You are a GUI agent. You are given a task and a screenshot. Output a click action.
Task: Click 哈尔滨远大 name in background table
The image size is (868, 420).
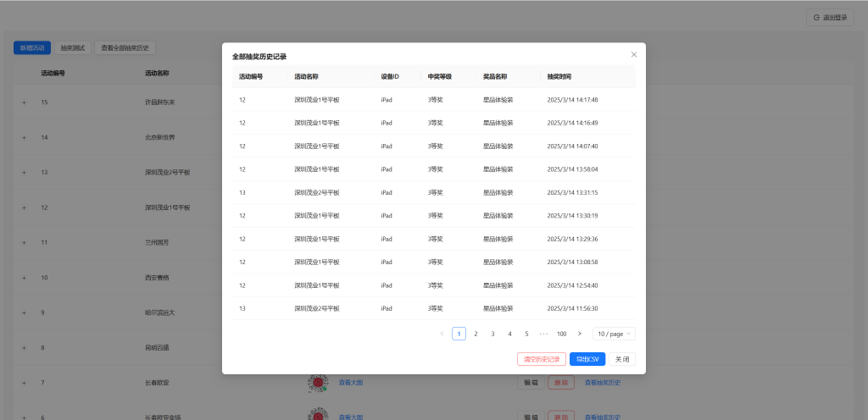pyautogui.click(x=160, y=312)
